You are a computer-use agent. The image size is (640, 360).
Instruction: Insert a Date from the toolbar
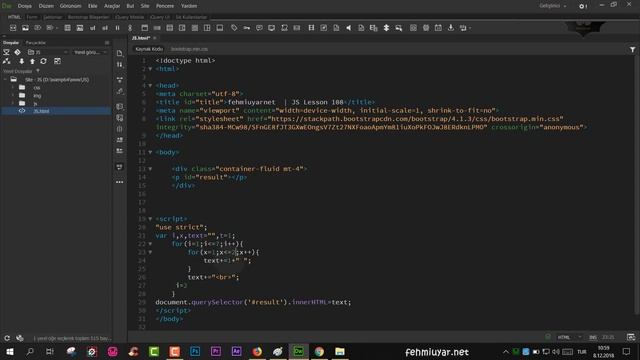(x=438, y=28)
